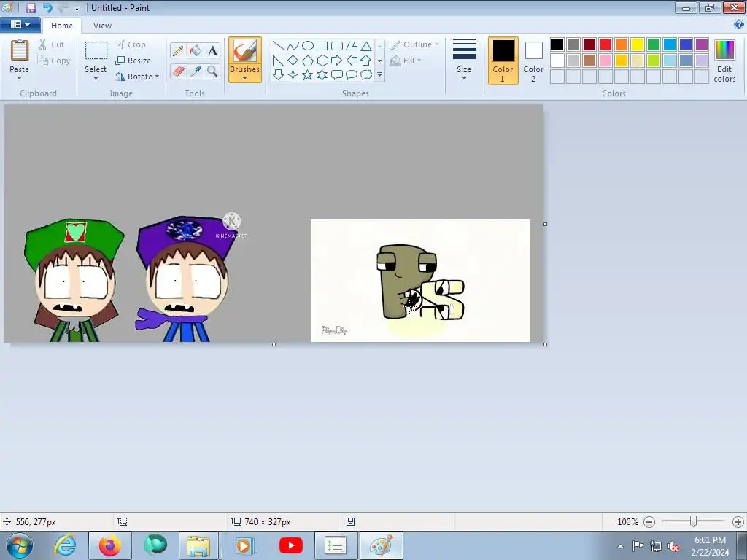Select the Curve shape

(293, 46)
